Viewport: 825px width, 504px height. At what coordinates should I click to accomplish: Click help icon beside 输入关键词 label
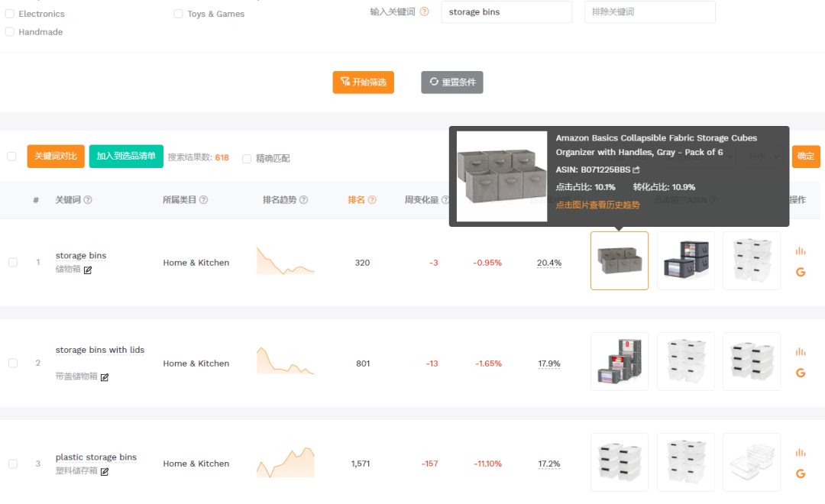(425, 11)
